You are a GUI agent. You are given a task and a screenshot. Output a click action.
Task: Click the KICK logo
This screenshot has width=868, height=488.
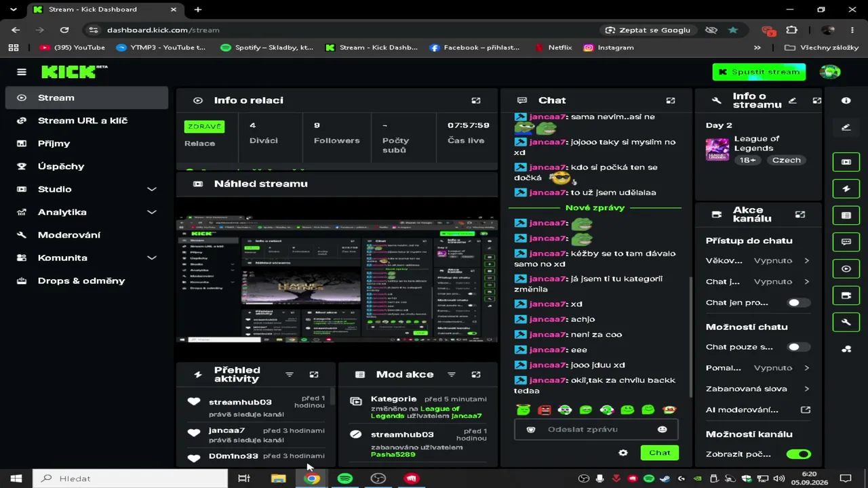click(x=74, y=71)
